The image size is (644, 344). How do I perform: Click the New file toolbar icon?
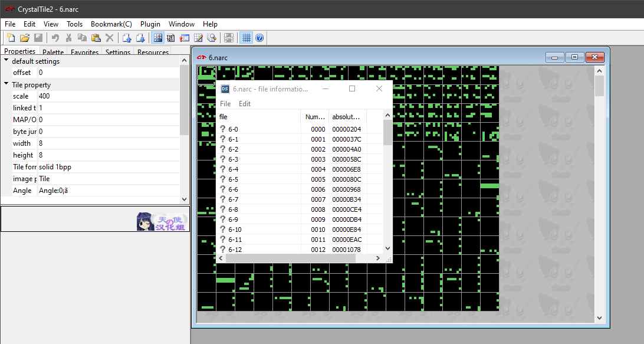pos(11,38)
